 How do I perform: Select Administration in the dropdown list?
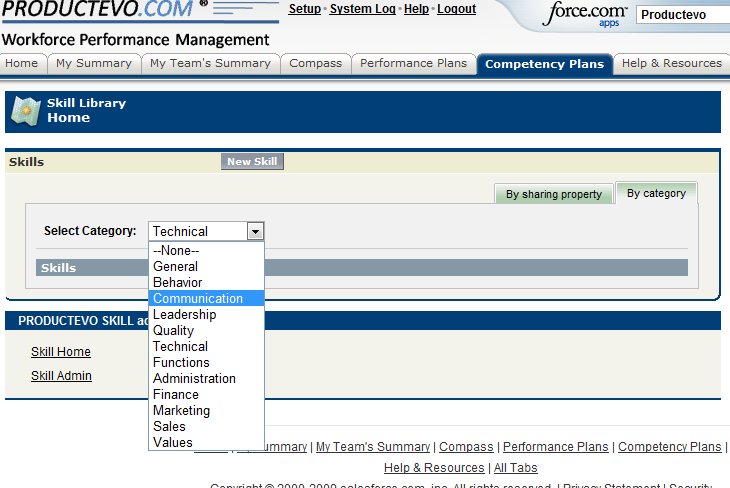point(206,378)
